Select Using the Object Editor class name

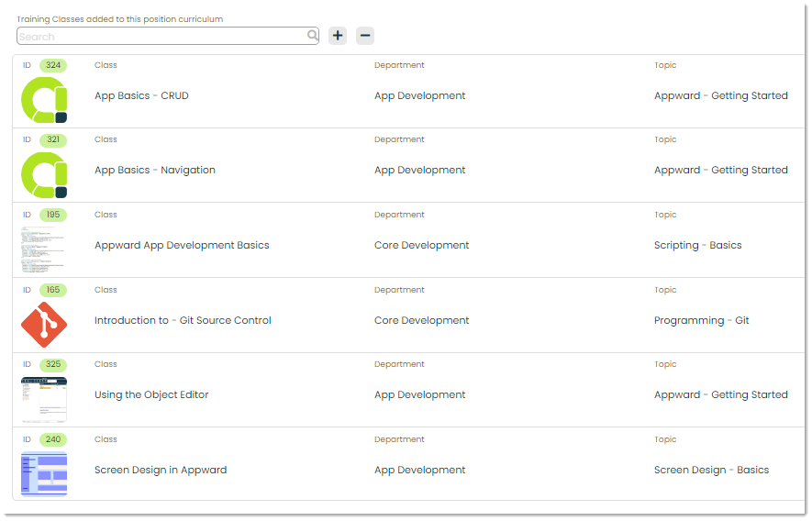coord(151,395)
